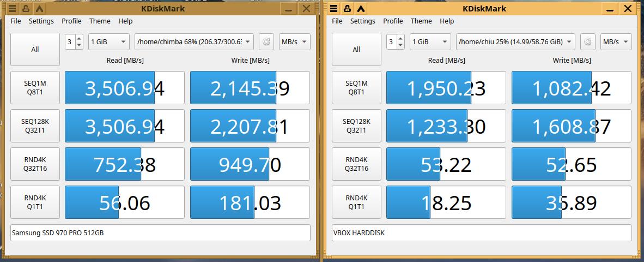Click the refresh storage icon in left window
The image size is (644, 262).
tap(266, 41)
